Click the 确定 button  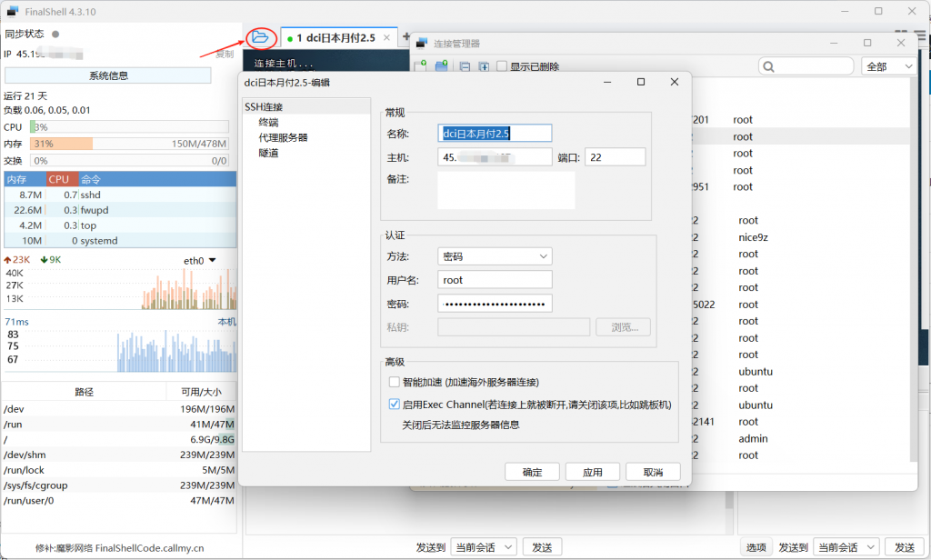pos(533,472)
